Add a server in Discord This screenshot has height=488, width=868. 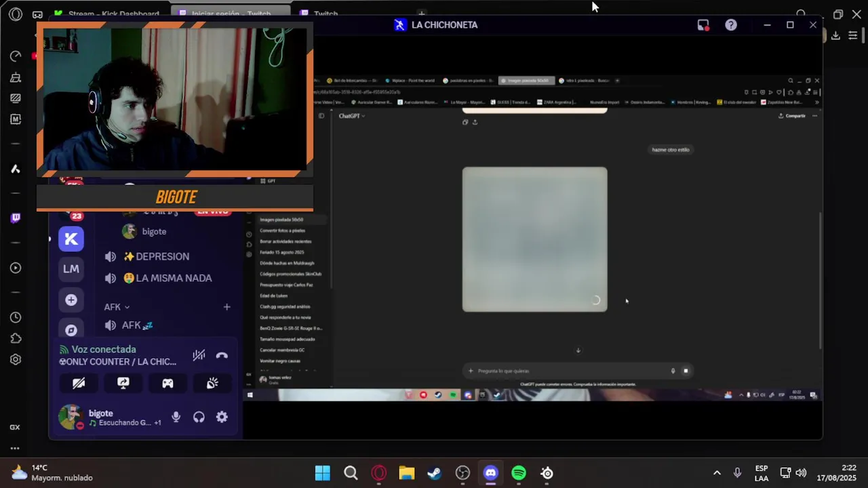(x=71, y=300)
